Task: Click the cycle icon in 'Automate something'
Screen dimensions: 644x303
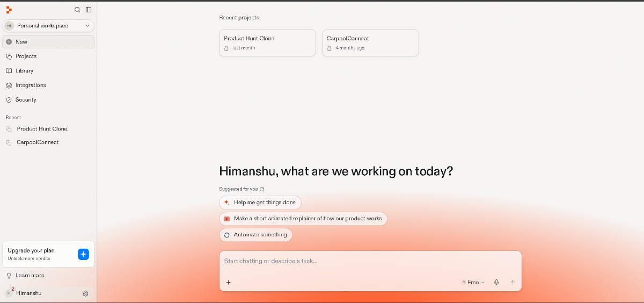Action: click(x=227, y=235)
